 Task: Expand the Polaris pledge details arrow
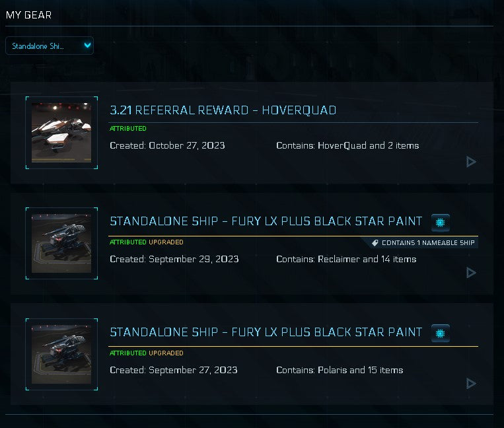coord(471,384)
